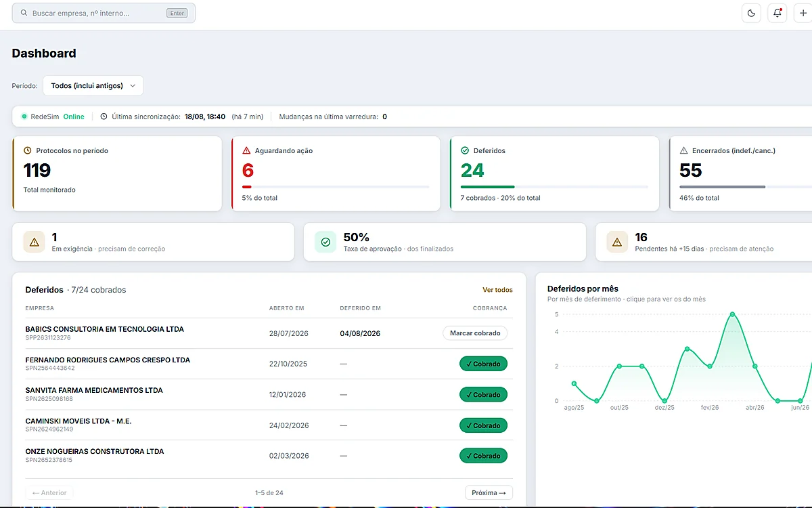
Task: Open the Em exigência summary tile
Action: [153, 242]
